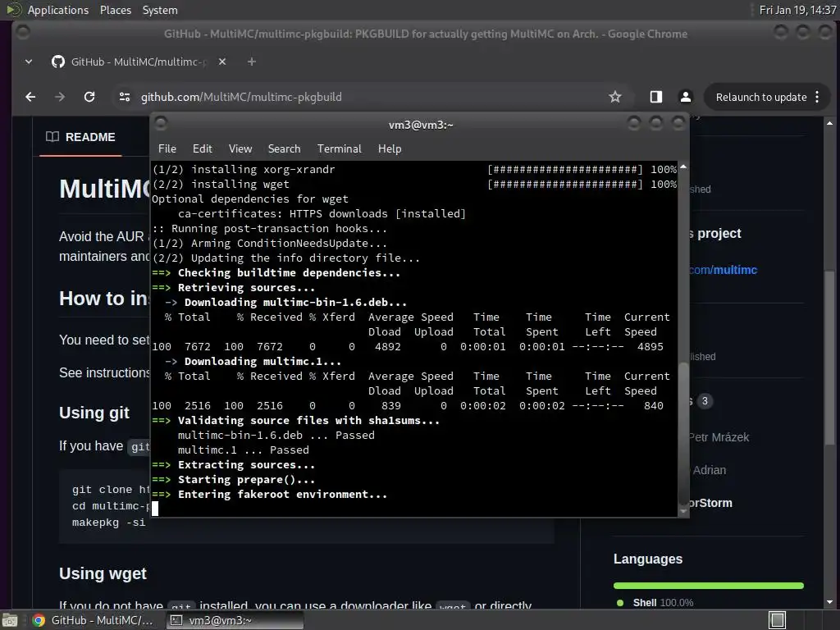Open contributor Adrian
The image size is (840, 630).
coord(710,470)
